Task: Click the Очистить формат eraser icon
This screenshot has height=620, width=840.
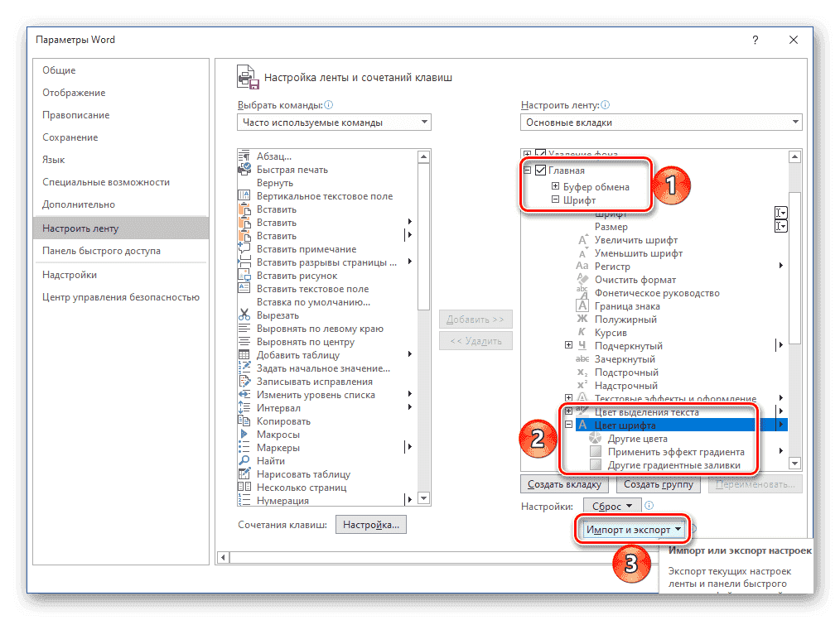Action: 582,280
